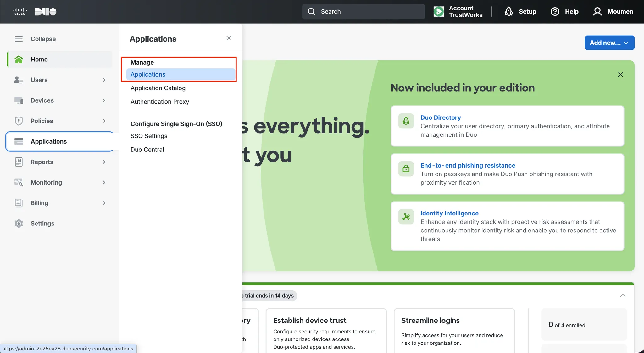
Task: Collapse the trial panel with chevron
Action: pos(622,295)
